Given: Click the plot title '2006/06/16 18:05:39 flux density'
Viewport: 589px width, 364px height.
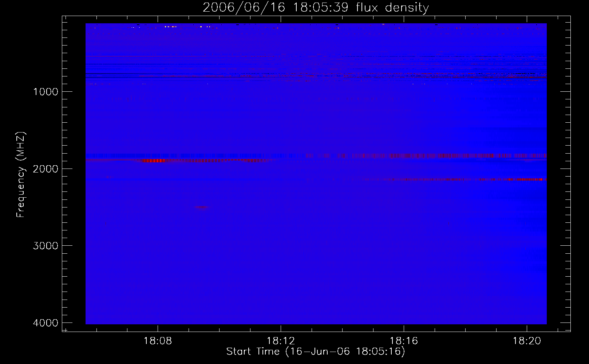Looking at the screenshot, I should tap(316, 8).
